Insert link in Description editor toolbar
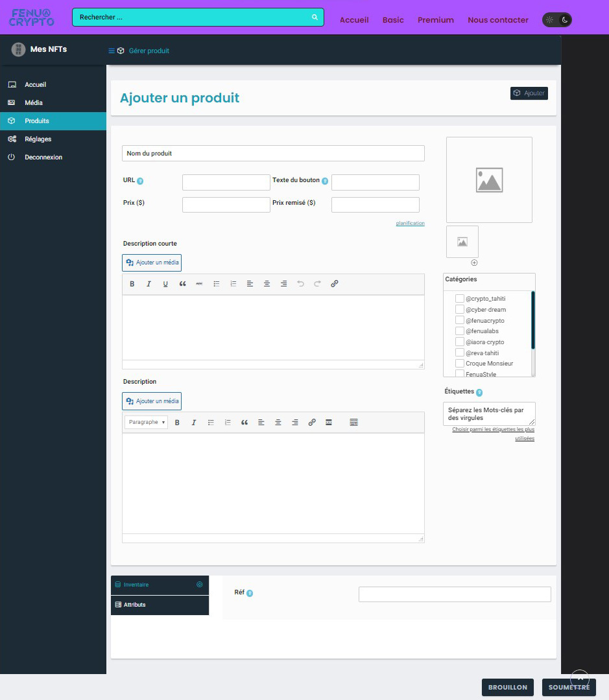 (x=312, y=423)
